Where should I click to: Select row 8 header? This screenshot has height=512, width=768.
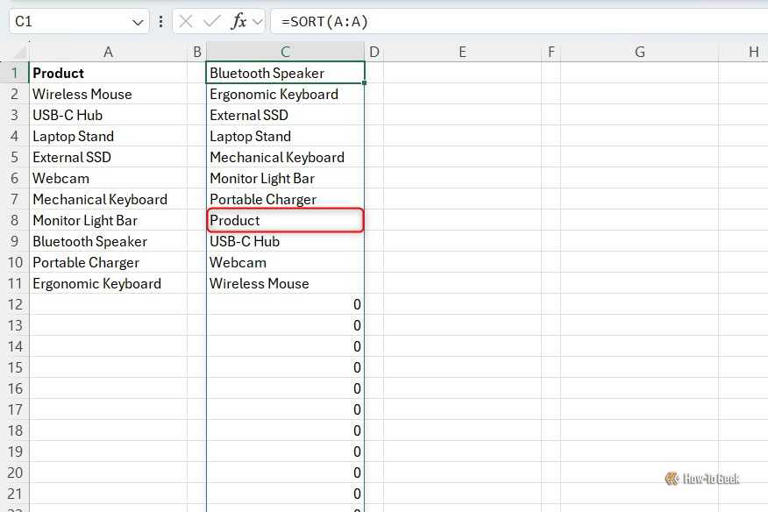click(x=15, y=220)
